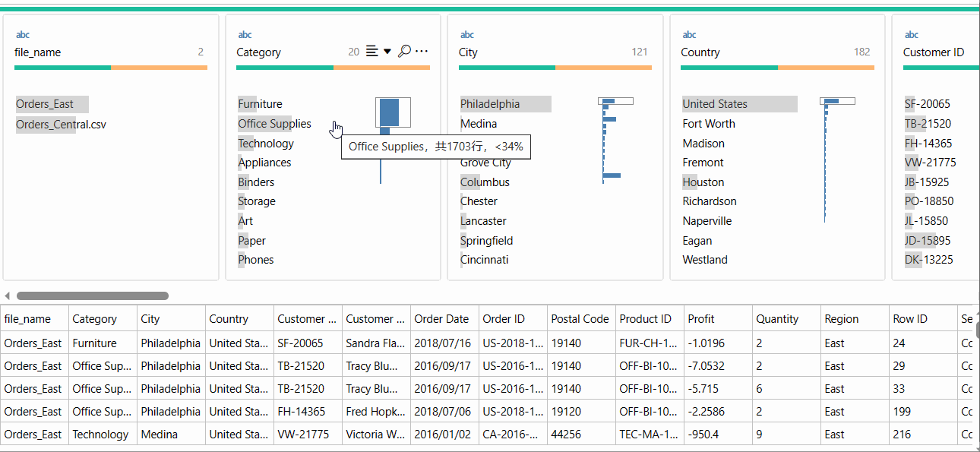
Task: Select JB-15925 in the Customer ID card
Action: pyautogui.click(x=928, y=182)
